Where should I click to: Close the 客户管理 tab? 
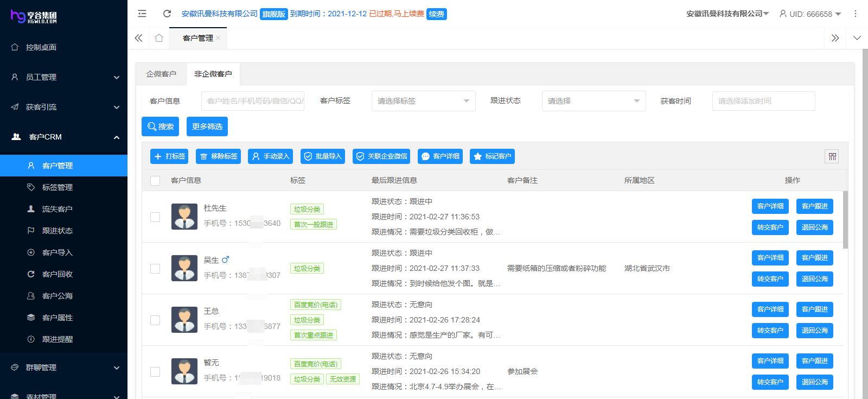pyautogui.click(x=218, y=38)
